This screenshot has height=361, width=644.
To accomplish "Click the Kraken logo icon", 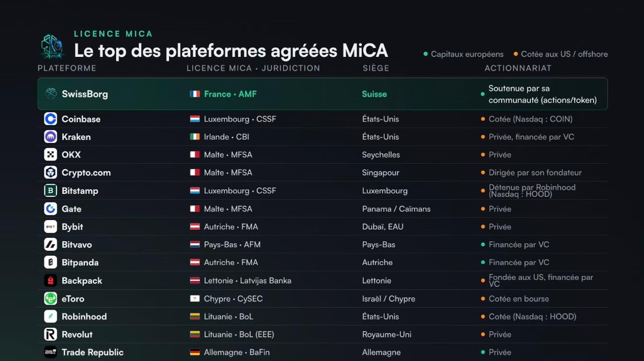I will [51, 136].
